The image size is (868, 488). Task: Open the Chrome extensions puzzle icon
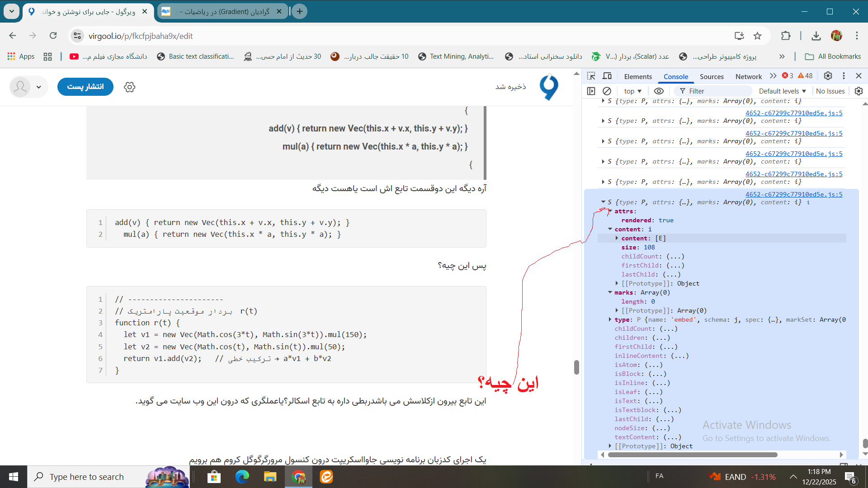[x=786, y=36]
